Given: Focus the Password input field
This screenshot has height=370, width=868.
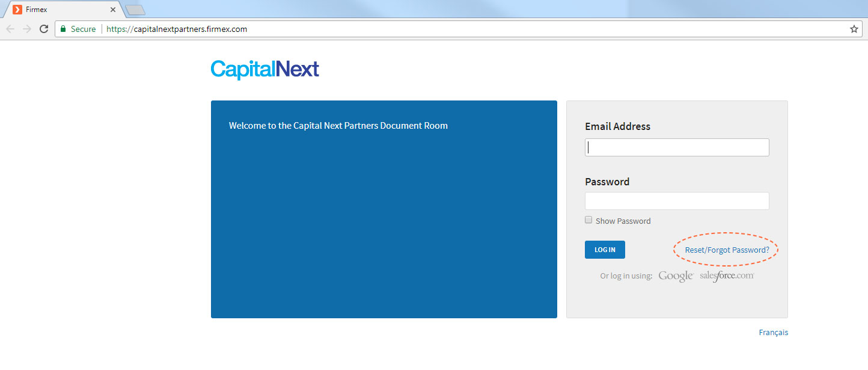Looking at the screenshot, I should coord(677,201).
